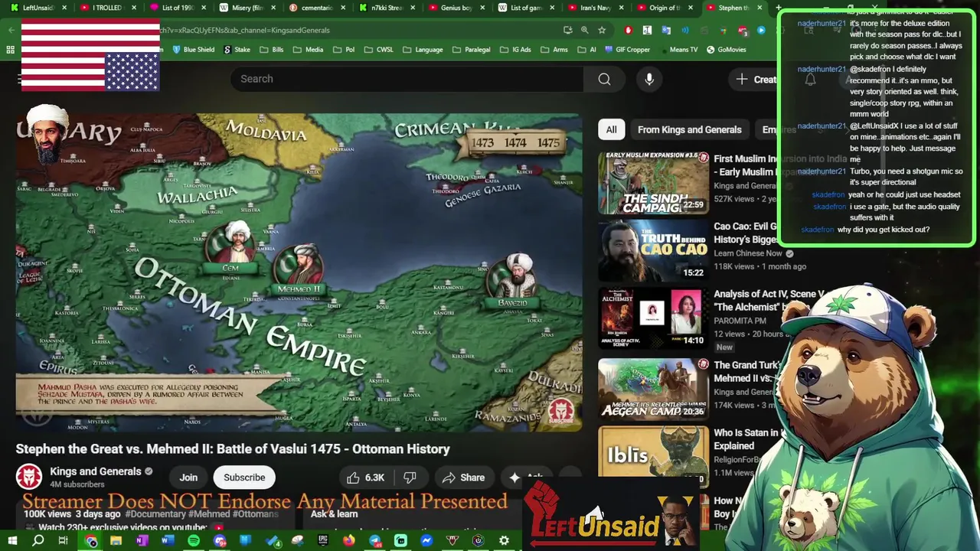Click the Create button
The image size is (980, 551).
756,79
